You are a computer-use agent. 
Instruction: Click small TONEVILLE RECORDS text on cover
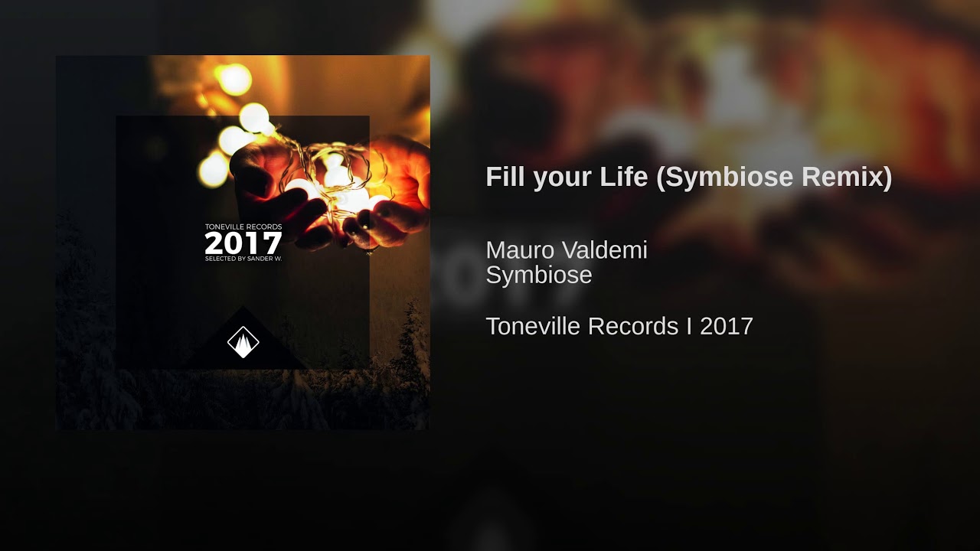243,227
